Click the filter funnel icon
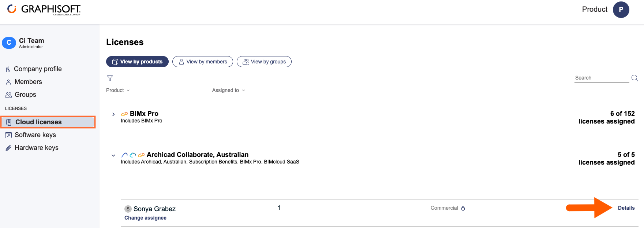 (x=110, y=78)
